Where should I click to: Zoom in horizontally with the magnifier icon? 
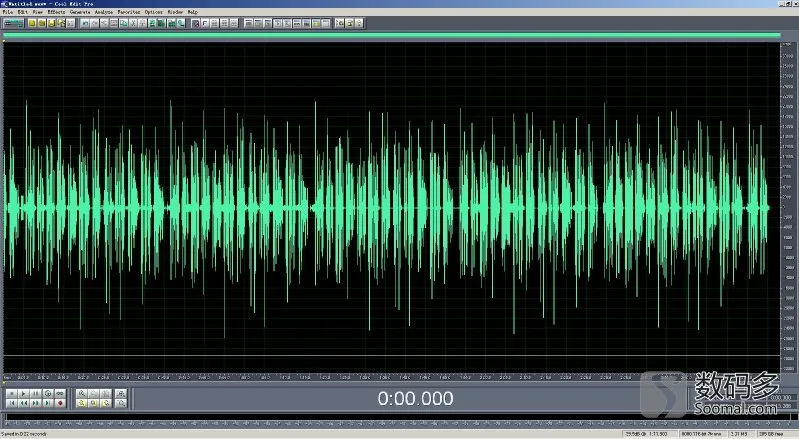point(82,393)
